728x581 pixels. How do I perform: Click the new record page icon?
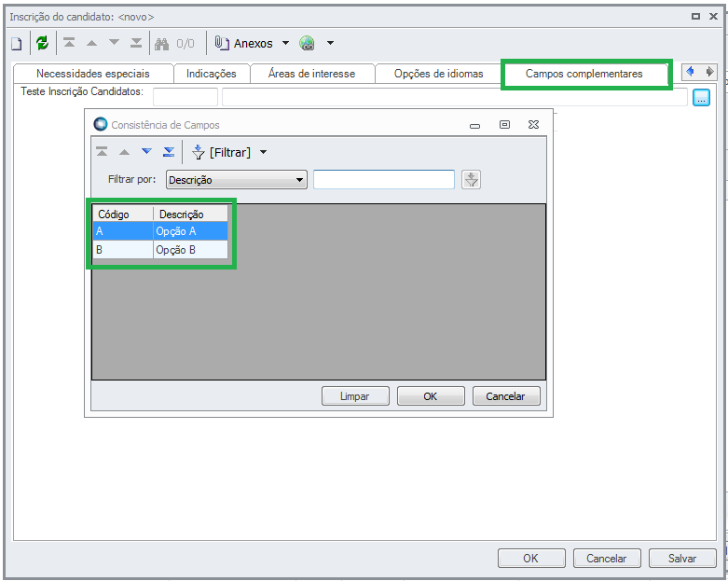pos(17,44)
